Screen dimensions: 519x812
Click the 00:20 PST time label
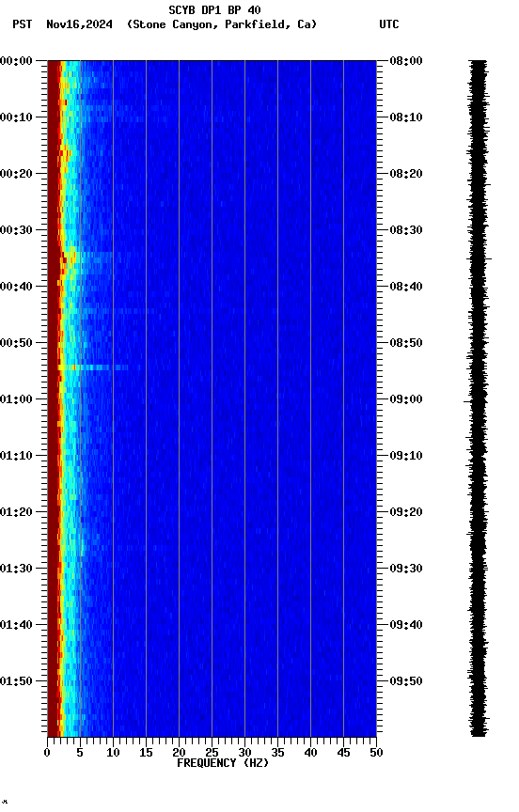click(16, 174)
